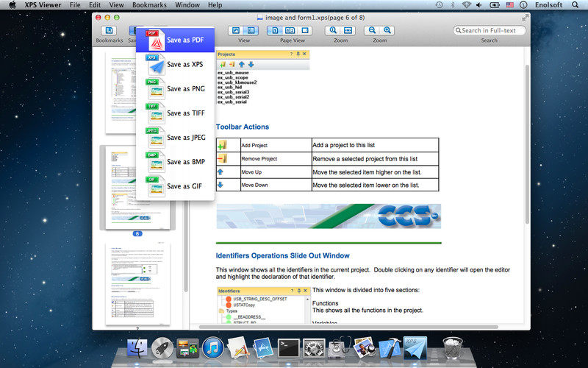
Task: Click the fullscreen arrows icon in title bar
Action: pyautogui.click(x=525, y=17)
